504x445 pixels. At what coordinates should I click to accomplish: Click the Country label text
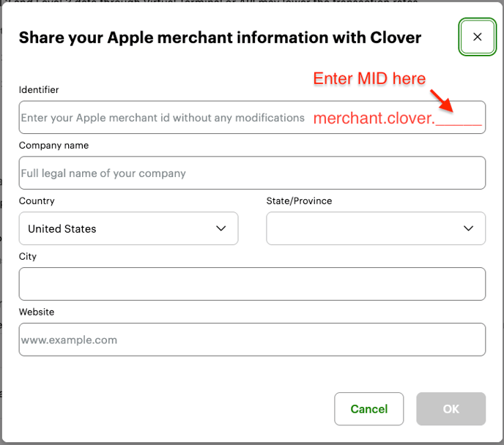point(37,201)
